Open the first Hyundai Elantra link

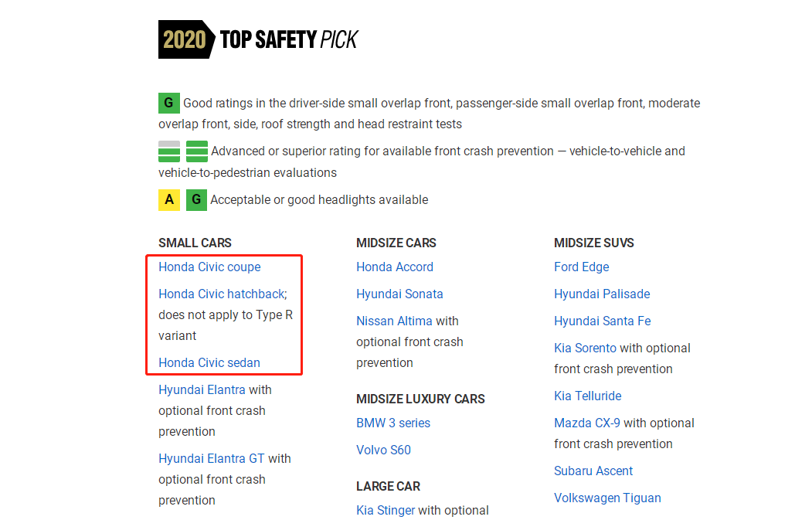202,390
